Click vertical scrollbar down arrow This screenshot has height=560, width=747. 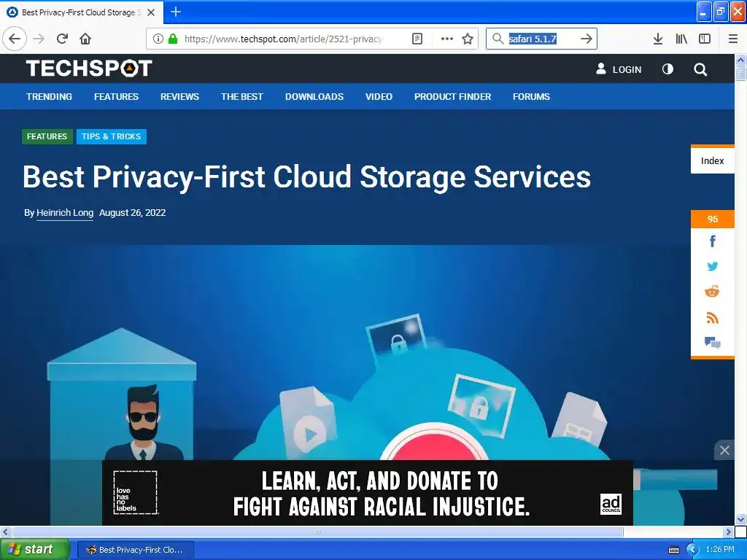click(740, 519)
